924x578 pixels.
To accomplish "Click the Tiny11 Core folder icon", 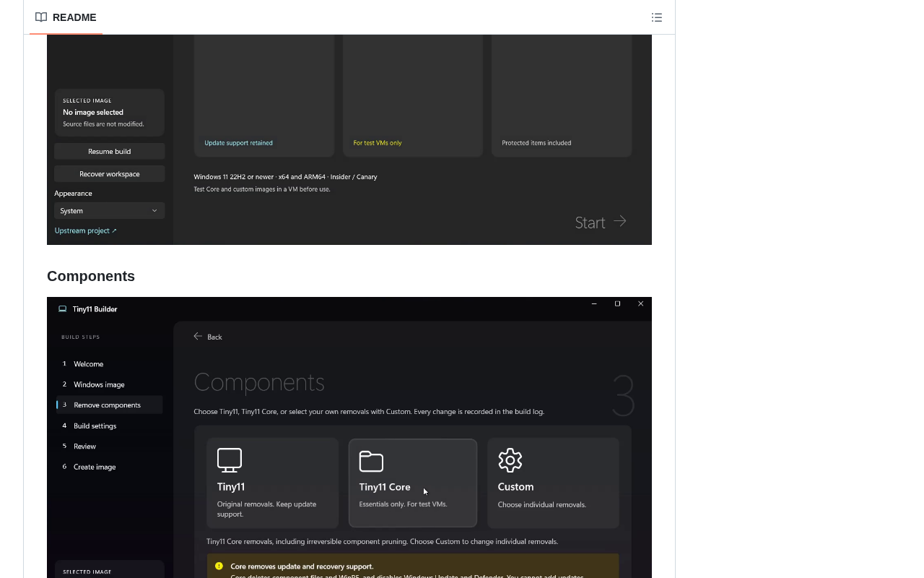I will click(x=371, y=461).
